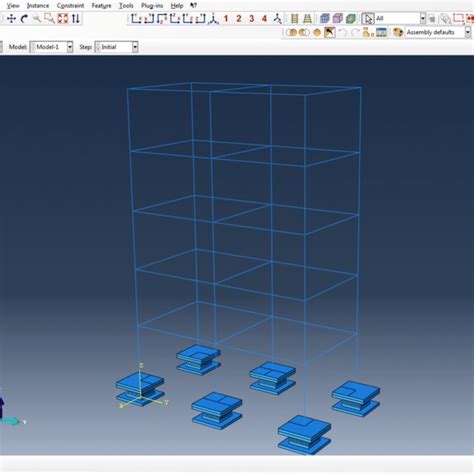Select the Pan View tool
This screenshot has width=474, height=474.
[11, 19]
